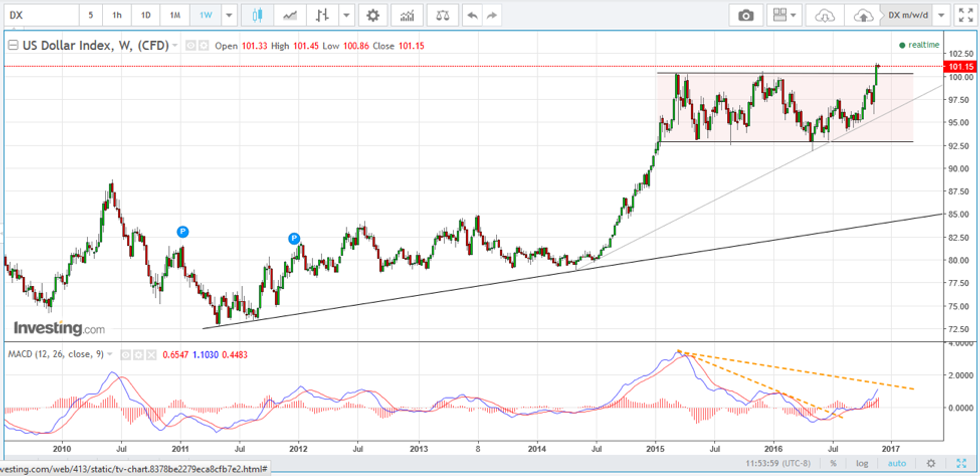Image resolution: width=980 pixels, height=476 pixels.
Task: Click the compare symbols scales icon
Action: click(x=441, y=16)
